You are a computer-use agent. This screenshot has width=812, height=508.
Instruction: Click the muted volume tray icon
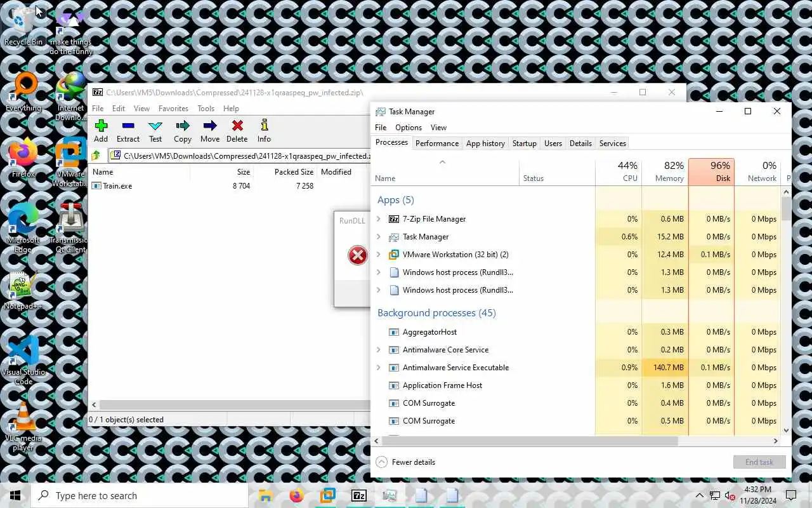tap(731, 496)
